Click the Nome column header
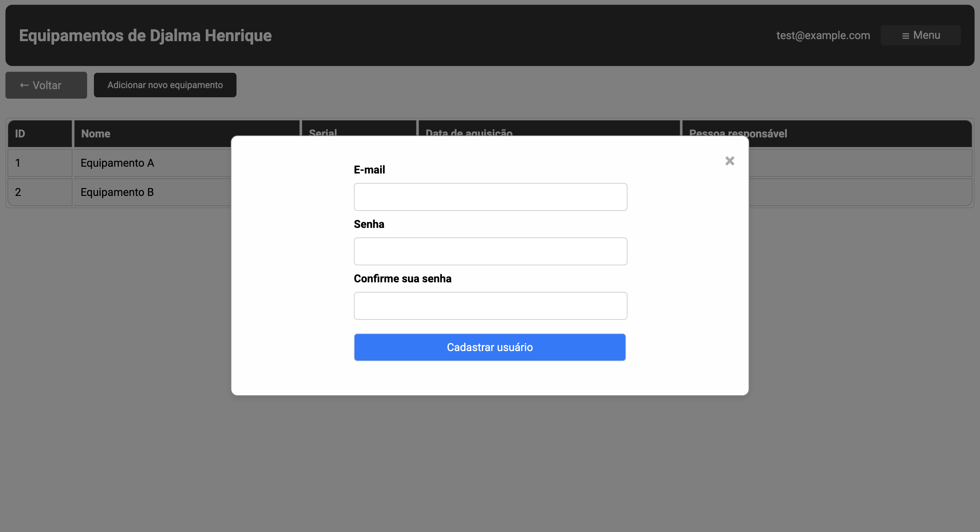Screen dimensions: 980x532 click(96, 133)
